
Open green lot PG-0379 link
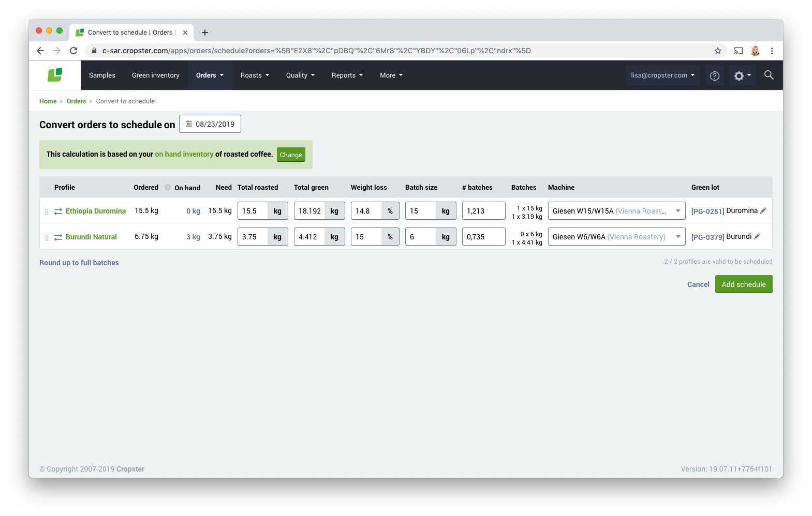(x=707, y=237)
